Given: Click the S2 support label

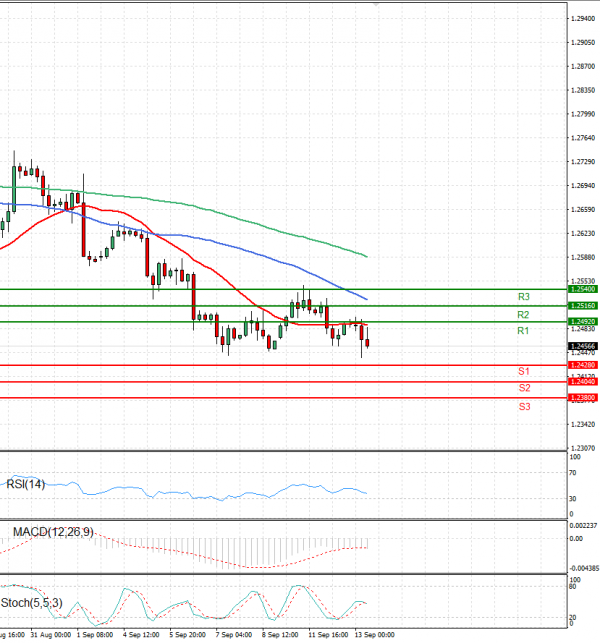Looking at the screenshot, I should tap(524, 388).
